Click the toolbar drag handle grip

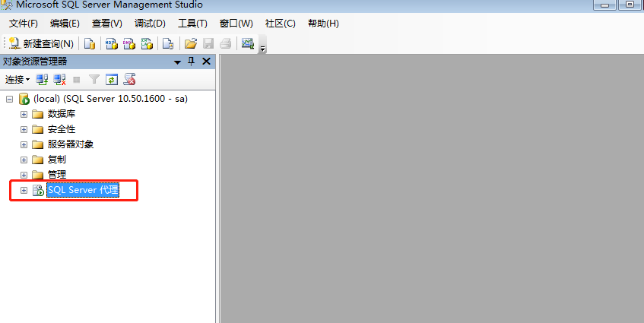pos(5,43)
